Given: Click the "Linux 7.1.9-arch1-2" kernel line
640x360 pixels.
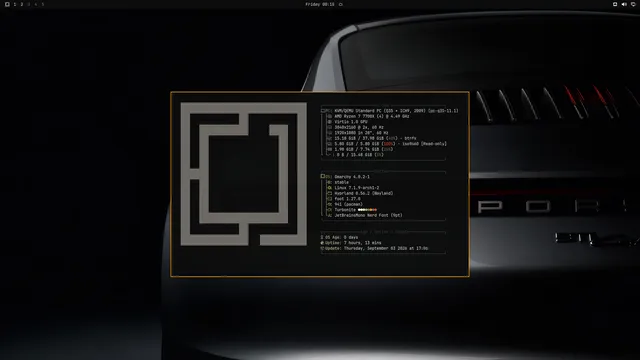Looking at the screenshot, I should click(x=356, y=188).
